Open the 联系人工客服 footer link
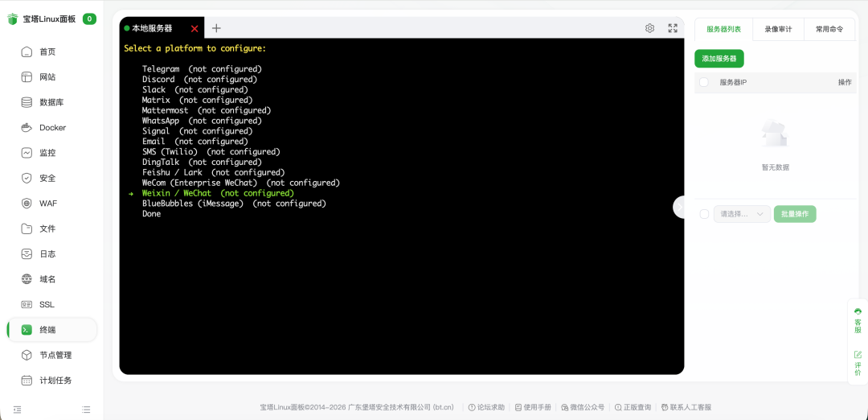This screenshot has height=420, width=868. 686,407
